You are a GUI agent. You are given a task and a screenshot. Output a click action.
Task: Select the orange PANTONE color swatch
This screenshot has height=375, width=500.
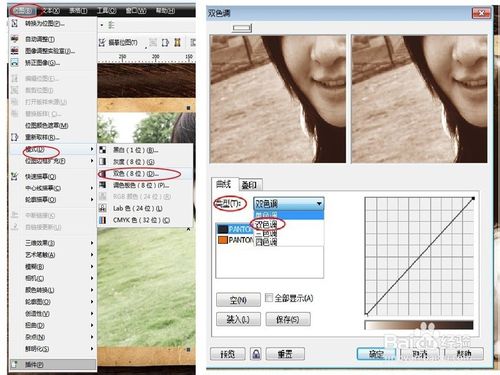pos(223,240)
